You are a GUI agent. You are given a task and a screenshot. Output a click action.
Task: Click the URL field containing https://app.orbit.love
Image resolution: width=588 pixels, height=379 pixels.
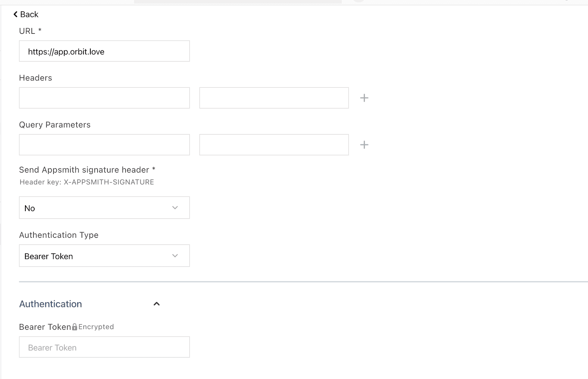104,51
